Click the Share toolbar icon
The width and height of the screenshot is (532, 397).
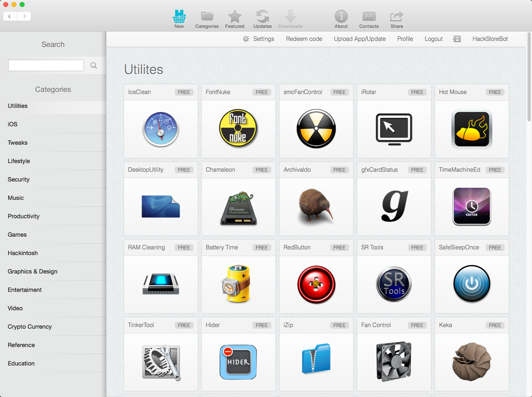[397, 16]
